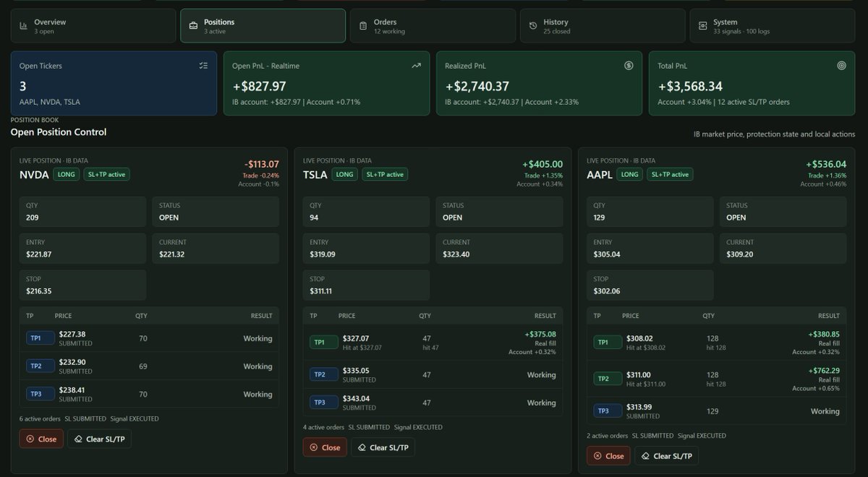Click the Total PnL target icon
The height and width of the screenshot is (477, 868).
841,66
